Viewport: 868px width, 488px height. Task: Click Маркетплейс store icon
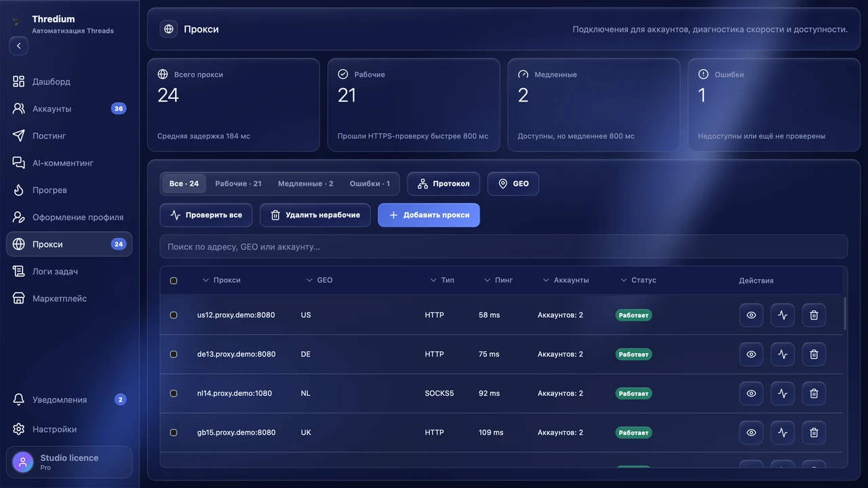point(19,298)
